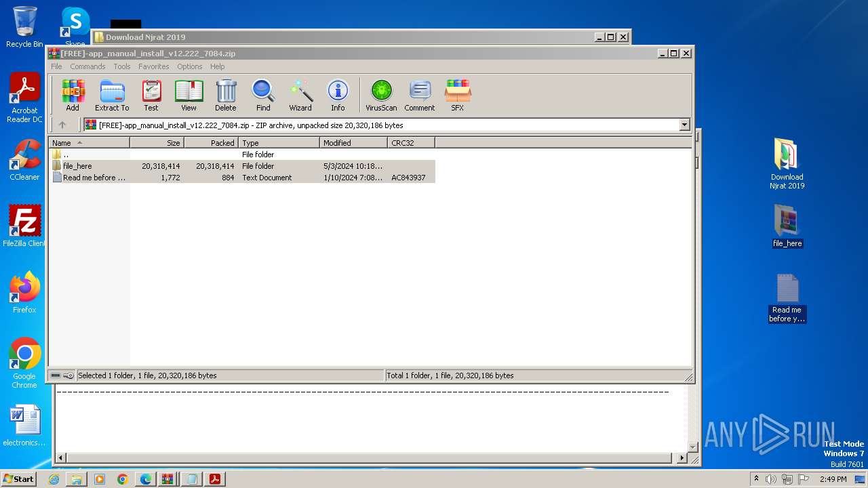Sort by the Modified column header

[353, 143]
